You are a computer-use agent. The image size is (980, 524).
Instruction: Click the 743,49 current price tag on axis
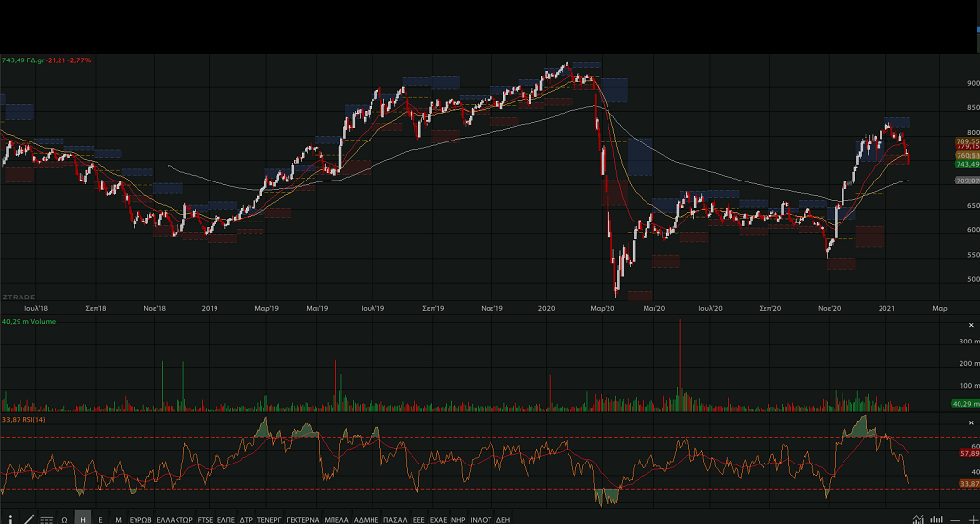pyautogui.click(x=966, y=164)
